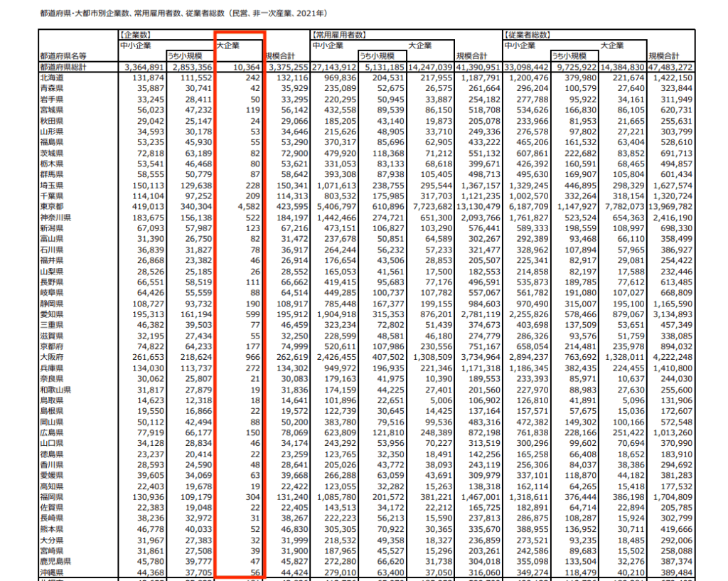Click the 都道府県総計 row label
The width and height of the screenshot is (728, 581).
coord(63,67)
